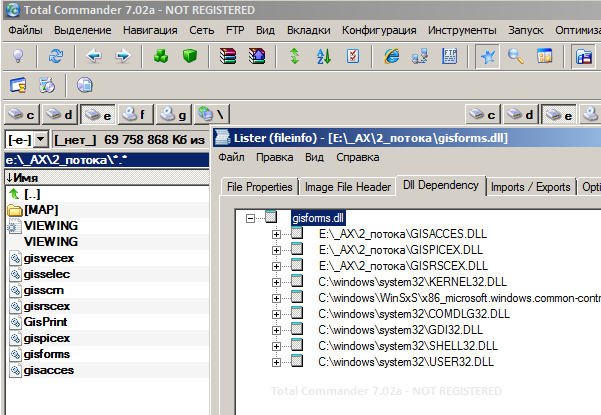Switch to File Properties tab
Image resolution: width=601 pixels, height=415 pixels.
pyautogui.click(x=259, y=187)
